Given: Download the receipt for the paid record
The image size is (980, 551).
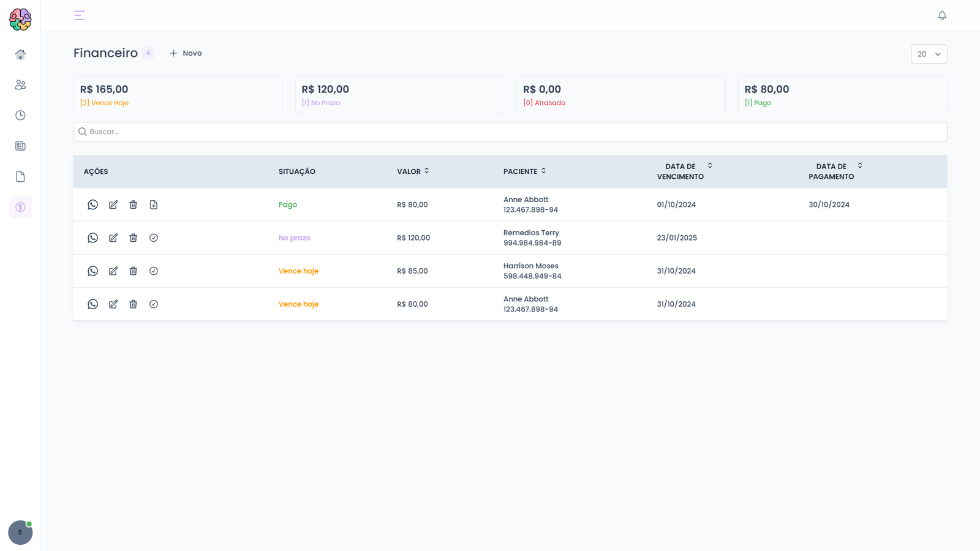Looking at the screenshot, I should [x=154, y=204].
